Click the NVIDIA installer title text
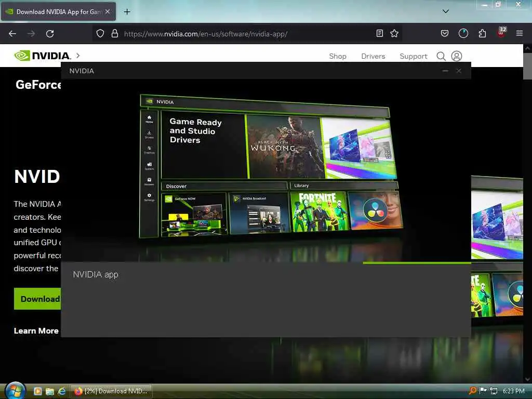Screen dimensions: 532x399 tap(82, 71)
